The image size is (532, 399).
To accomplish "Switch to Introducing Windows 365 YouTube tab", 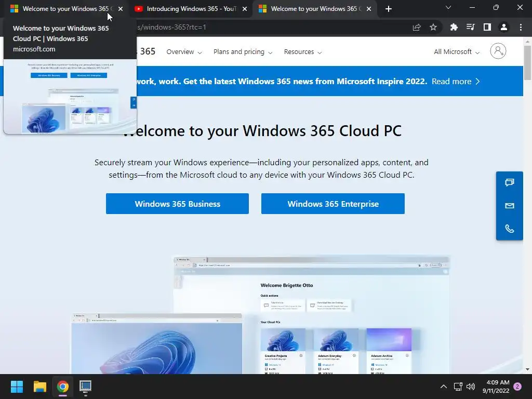I will pyautogui.click(x=191, y=9).
